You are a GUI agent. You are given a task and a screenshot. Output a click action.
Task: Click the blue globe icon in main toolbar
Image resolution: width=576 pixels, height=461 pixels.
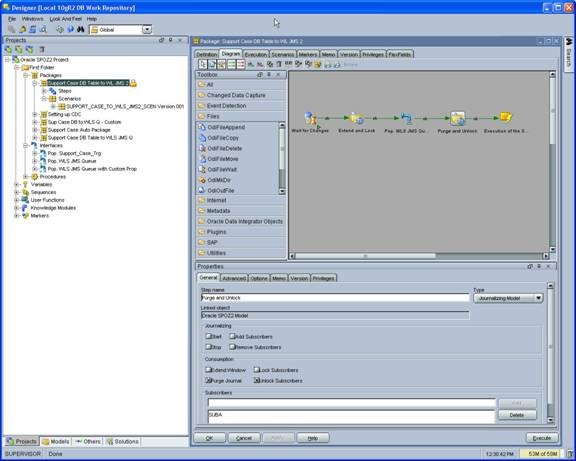(x=71, y=29)
